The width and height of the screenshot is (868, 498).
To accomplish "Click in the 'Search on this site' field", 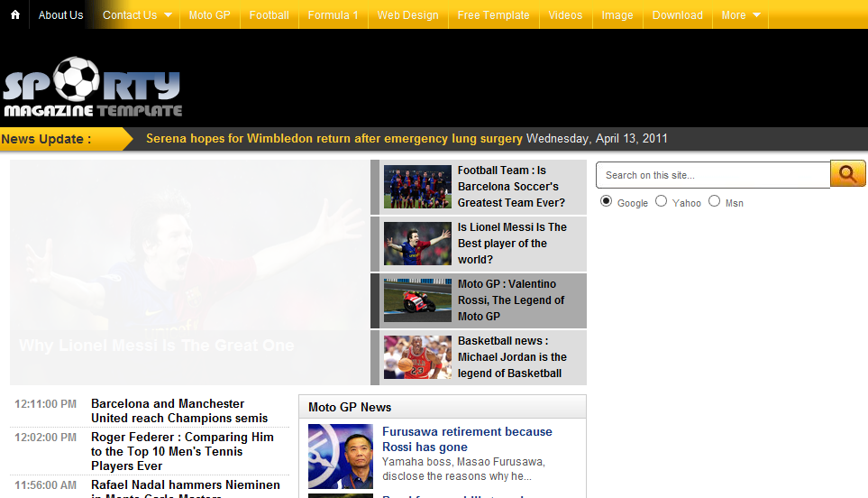I will click(713, 175).
